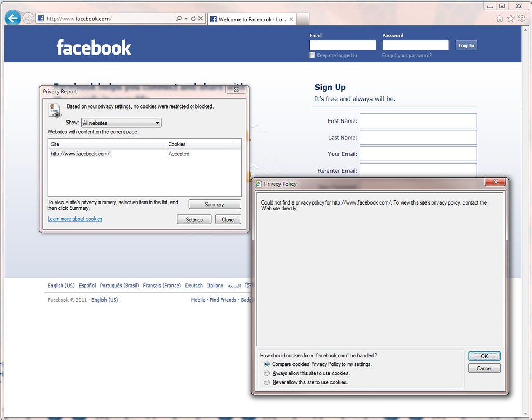The height and width of the screenshot is (420, 532).
Task: Open the Find Friends footer link
Action: (223, 300)
